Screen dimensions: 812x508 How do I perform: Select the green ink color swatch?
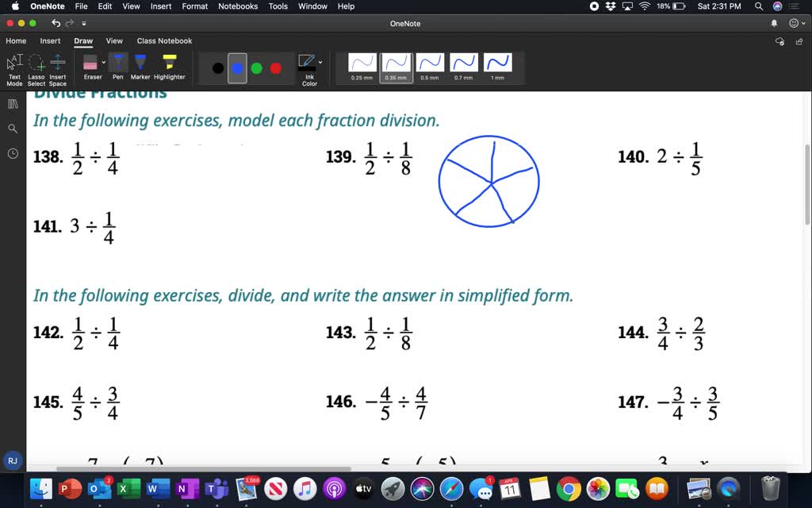(x=256, y=67)
